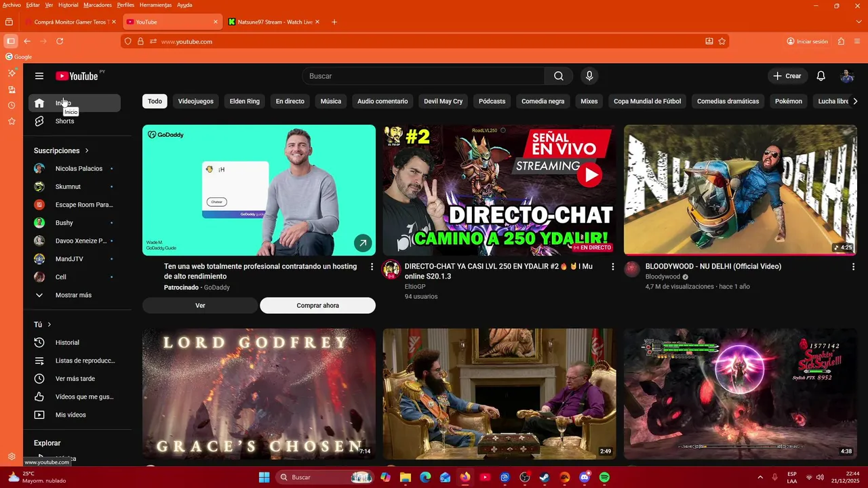
Task: Open the Bloodywood channel link
Action: click(663, 277)
